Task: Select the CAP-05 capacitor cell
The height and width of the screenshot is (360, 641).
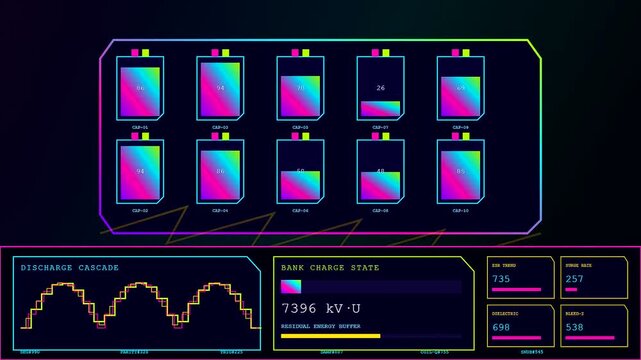Action: (x=300, y=88)
